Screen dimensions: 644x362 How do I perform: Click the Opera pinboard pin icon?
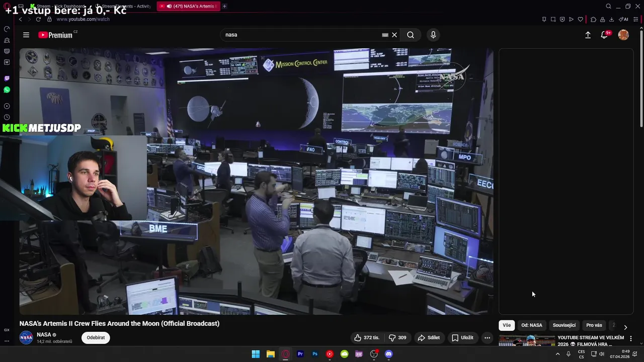(544, 19)
